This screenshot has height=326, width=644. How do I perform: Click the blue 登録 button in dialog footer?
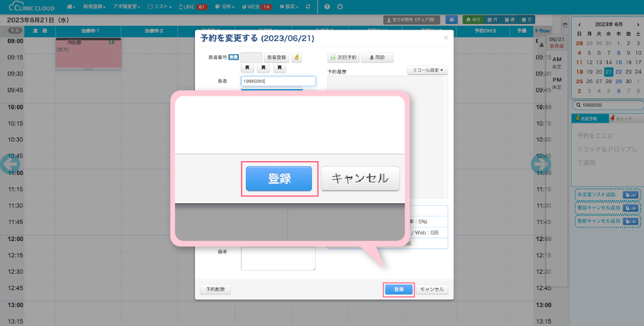pyautogui.click(x=399, y=289)
